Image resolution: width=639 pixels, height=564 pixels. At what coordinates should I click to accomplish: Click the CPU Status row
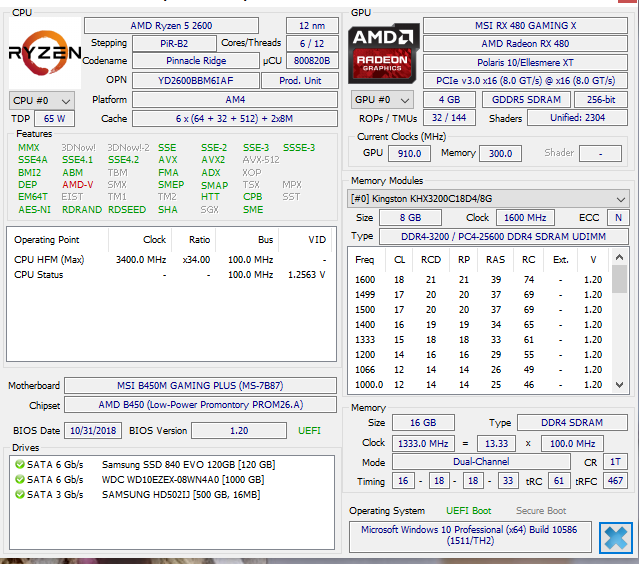tap(170, 275)
